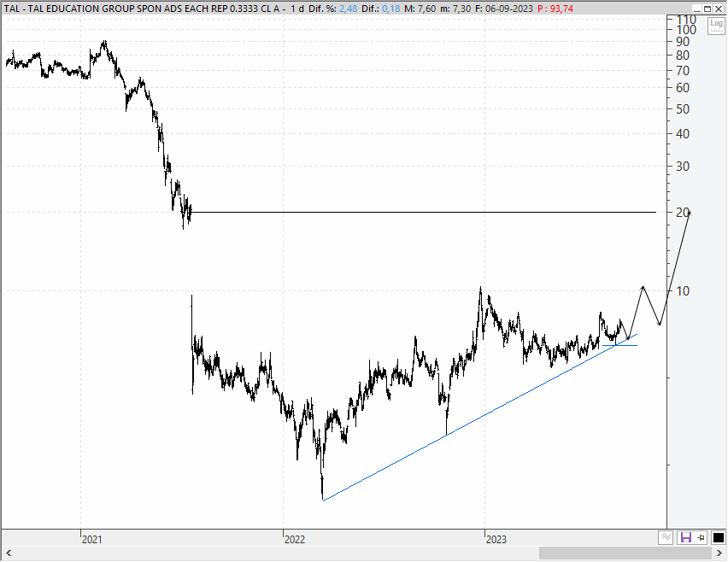Click the double chevron collapse icon
Image resolution: width=728 pixels, height=562 pixels.
[666, 538]
